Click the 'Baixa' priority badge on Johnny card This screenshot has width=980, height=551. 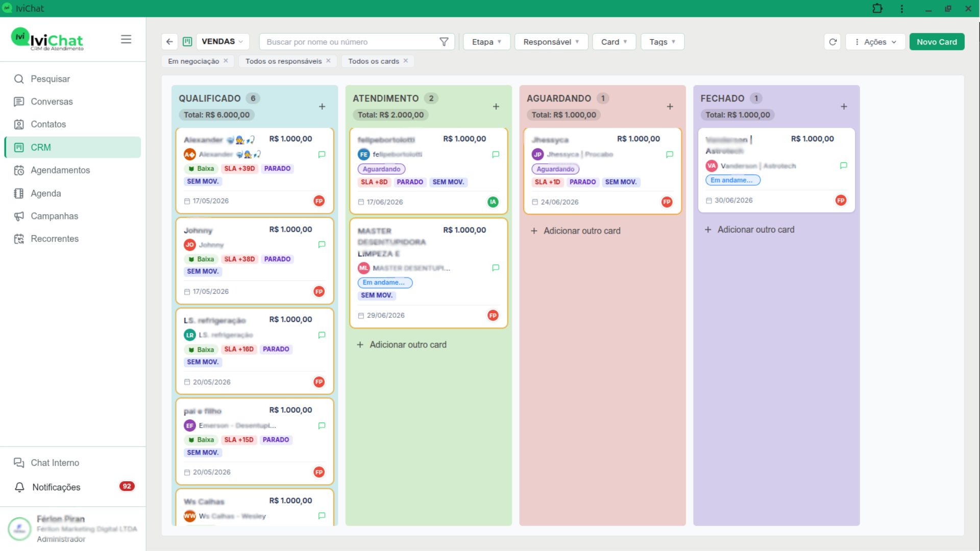coord(202,259)
